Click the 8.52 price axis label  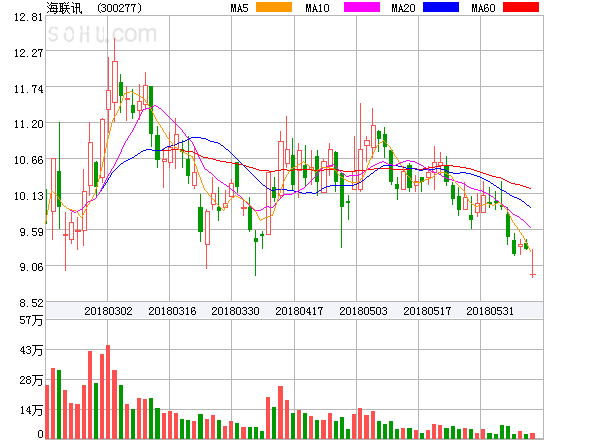point(31,303)
